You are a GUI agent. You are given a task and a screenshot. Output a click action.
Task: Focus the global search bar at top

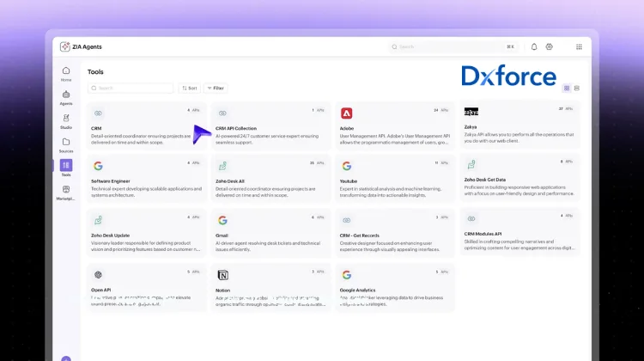(453, 47)
